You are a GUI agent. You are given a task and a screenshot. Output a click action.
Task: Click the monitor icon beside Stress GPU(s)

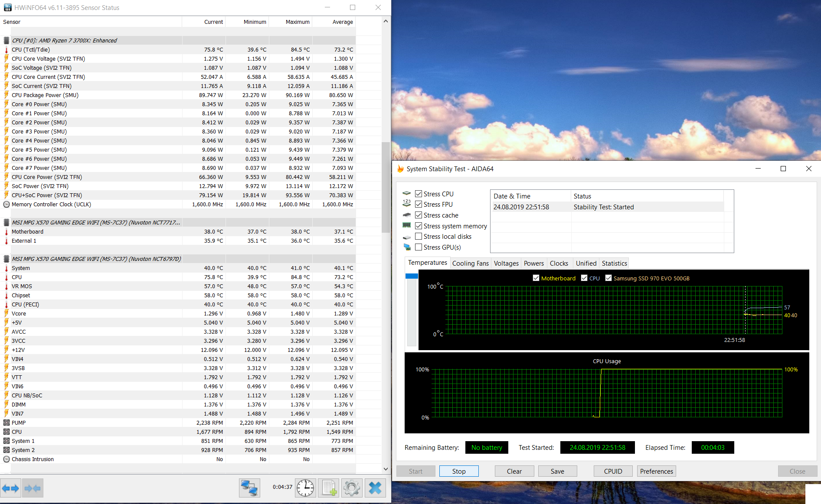[406, 247]
